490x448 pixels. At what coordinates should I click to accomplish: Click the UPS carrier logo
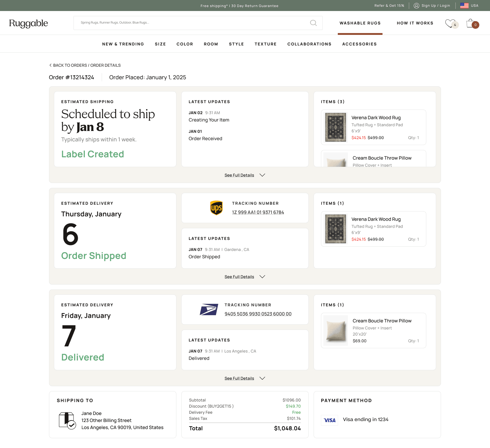(x=216, y=208)
